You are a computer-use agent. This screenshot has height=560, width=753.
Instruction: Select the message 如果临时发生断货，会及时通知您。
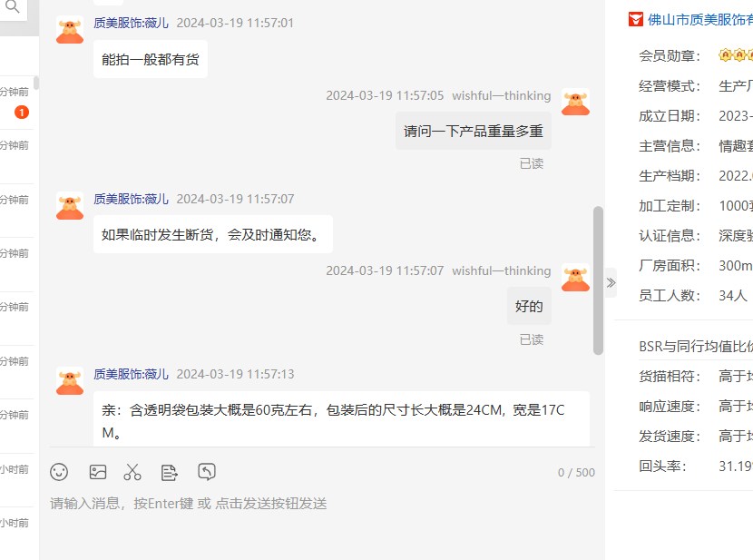(212, 234)
